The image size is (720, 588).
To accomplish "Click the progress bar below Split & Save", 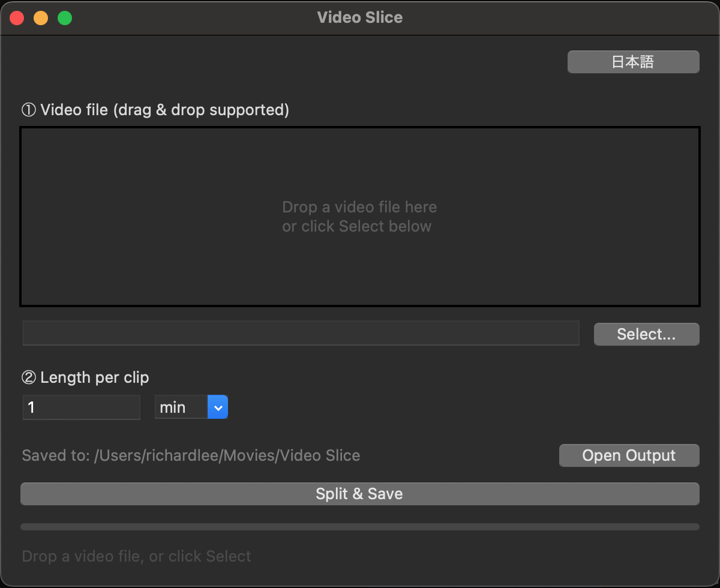I will (x=360, y=526).
